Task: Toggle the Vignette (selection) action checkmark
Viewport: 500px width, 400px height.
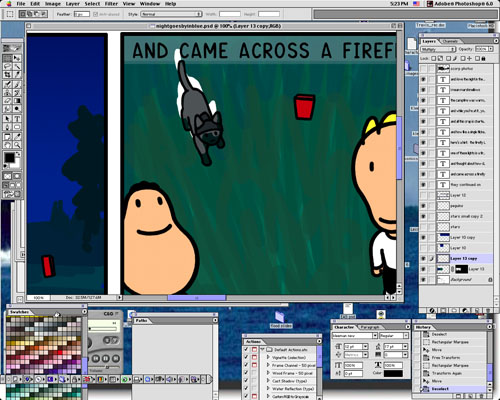Action: coord(246,357)
